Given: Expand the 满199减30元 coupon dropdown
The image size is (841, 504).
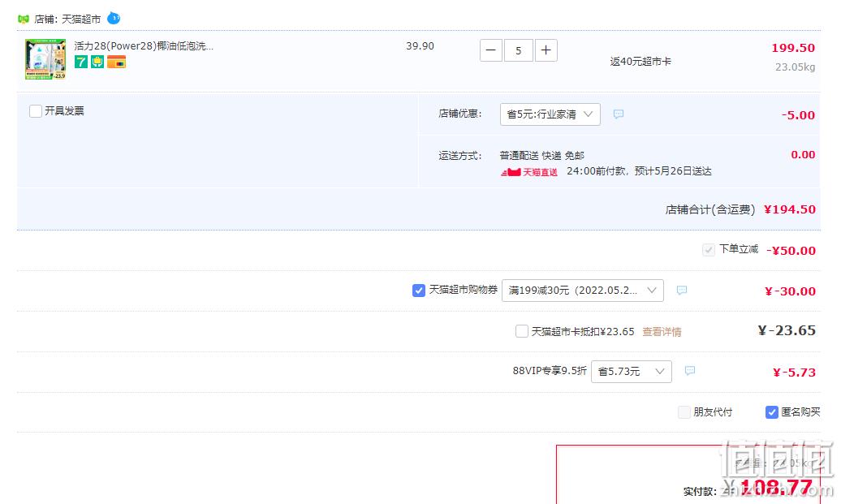Looking at the screenshot, I should click(583, 290).
